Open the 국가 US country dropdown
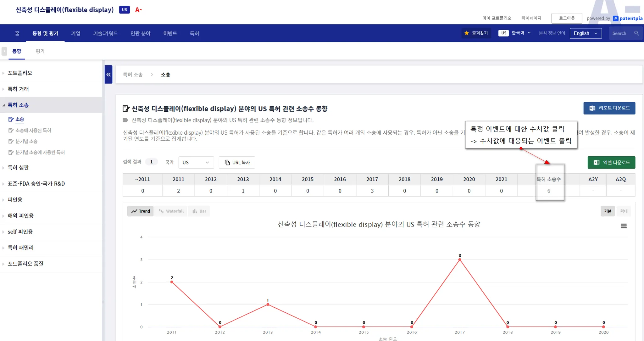Image resolution: width=644 pixels, height=341 pixels. click(x=196, y=162)
